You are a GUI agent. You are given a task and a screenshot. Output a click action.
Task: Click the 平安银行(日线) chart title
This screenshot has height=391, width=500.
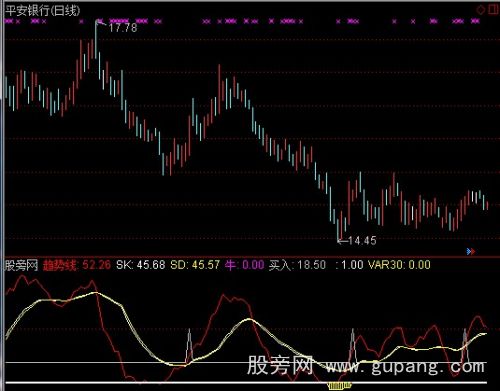pyautogui.click(x=43, y=11)
